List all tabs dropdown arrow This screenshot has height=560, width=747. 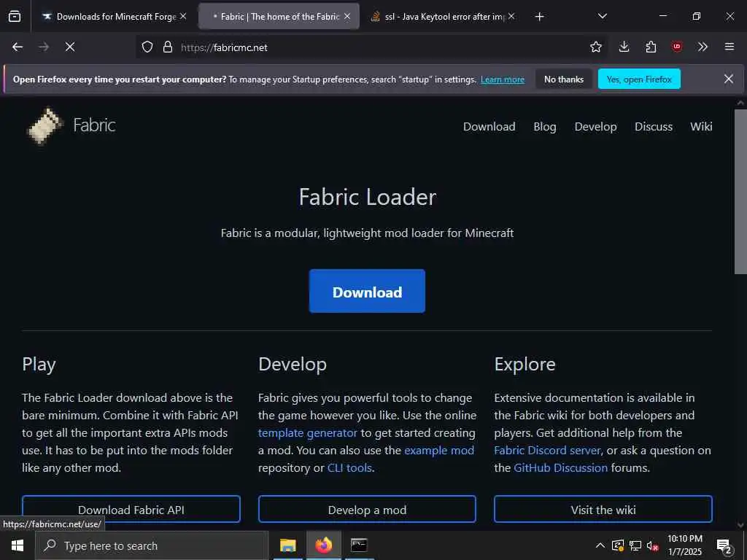pyautogui.click(x=602, y=16)
